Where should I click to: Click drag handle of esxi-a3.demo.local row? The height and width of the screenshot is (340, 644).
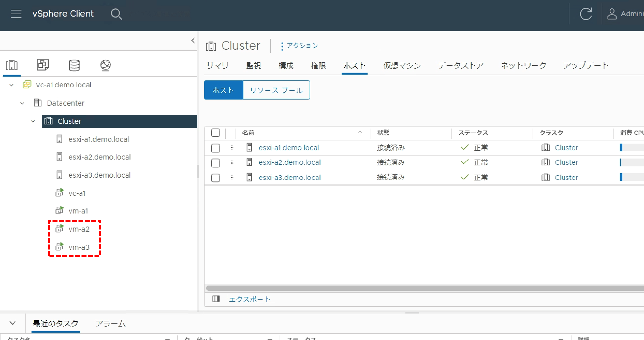tap(232, 178)
